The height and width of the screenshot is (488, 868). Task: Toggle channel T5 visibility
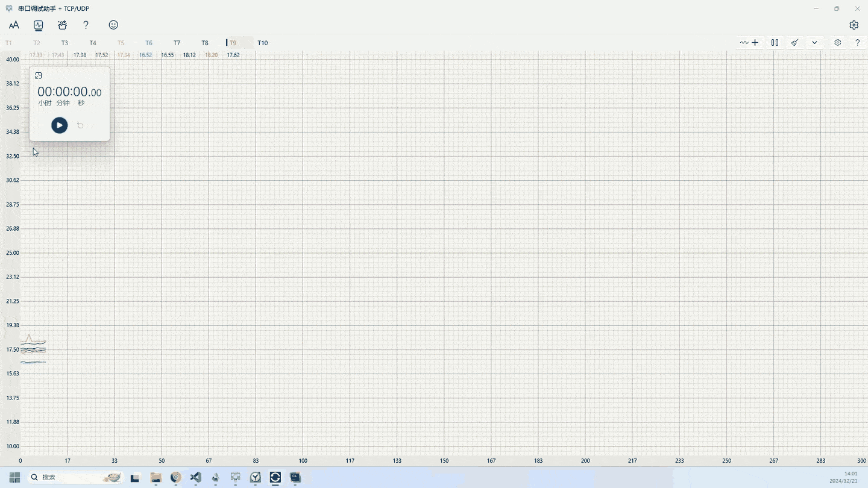point(121,43)
